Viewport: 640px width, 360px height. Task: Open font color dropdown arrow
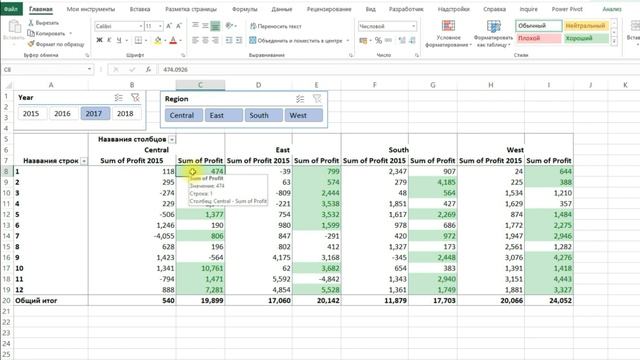[x=180, y=40]
